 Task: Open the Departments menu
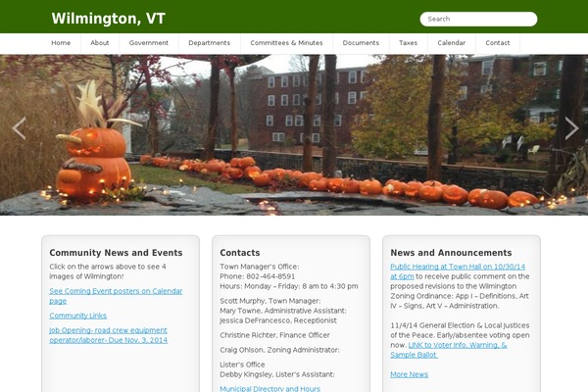tap(210, 43)
